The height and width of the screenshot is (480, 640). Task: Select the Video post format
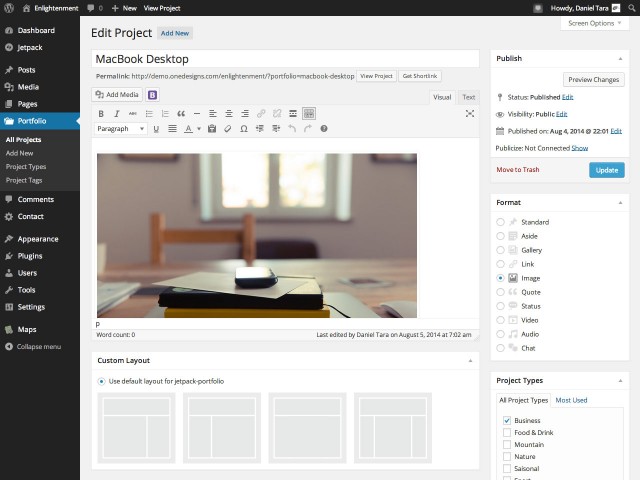coord(500,320)
